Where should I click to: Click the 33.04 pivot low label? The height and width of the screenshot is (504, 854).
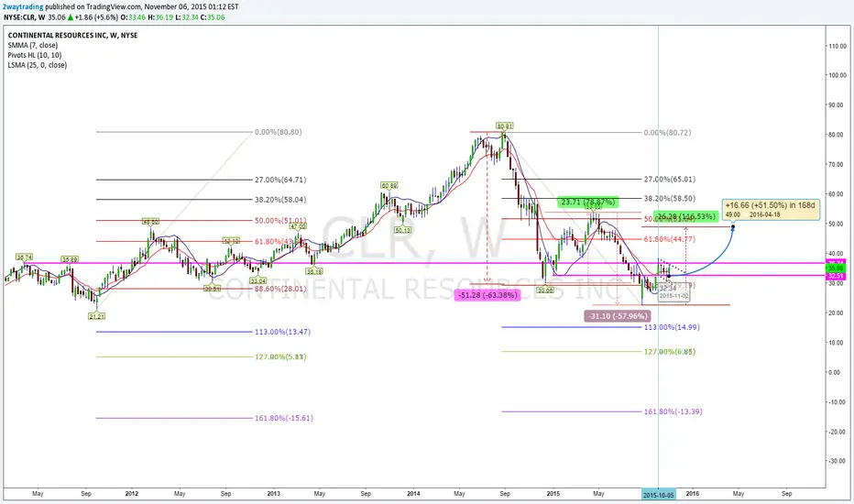[x=258, y=280]
